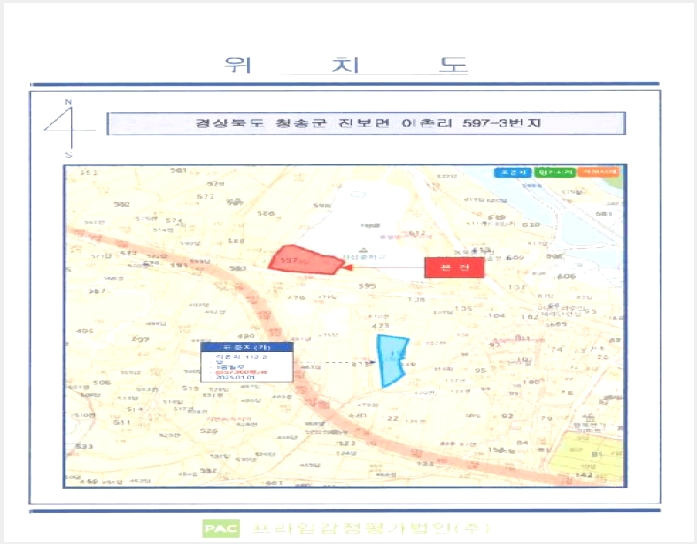Viewport: 697px width, 544px height.
Task: Click parcel number 581 at map top
Action: point(178,171)
